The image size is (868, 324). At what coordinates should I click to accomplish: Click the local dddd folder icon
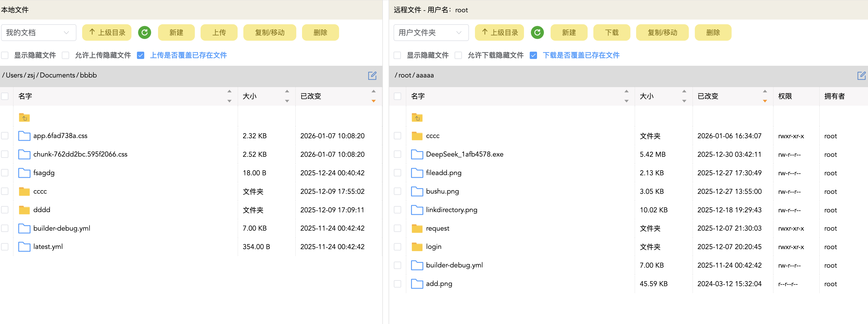(24, 210)
